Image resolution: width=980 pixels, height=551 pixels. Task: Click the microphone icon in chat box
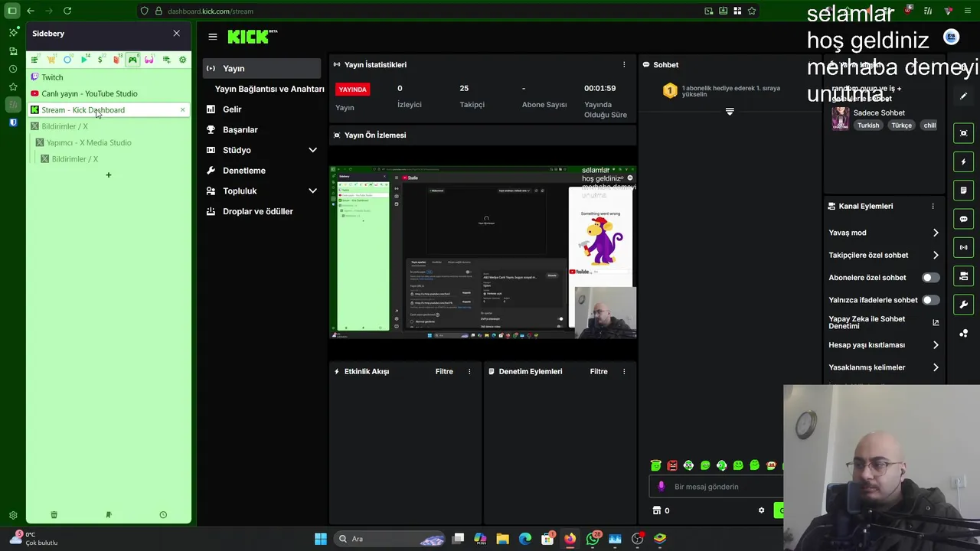[661, 487]
